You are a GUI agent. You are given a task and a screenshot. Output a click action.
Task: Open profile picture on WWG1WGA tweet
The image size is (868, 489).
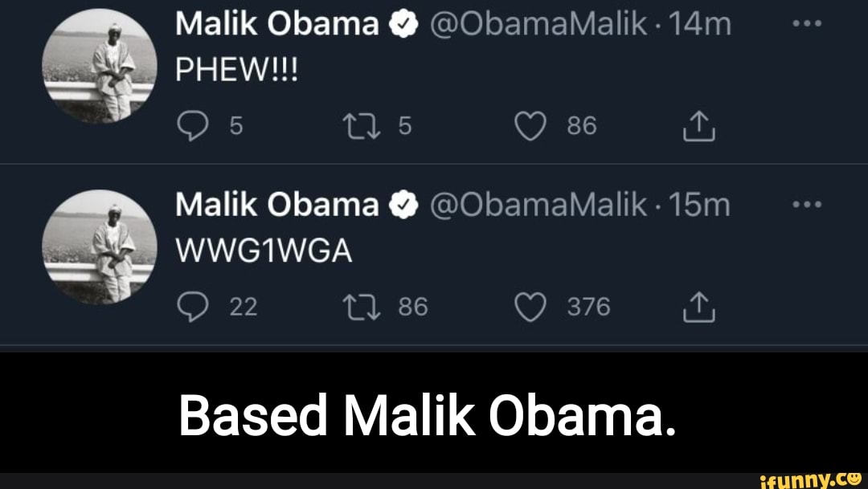pyautogui.click(x=99, y=247)
